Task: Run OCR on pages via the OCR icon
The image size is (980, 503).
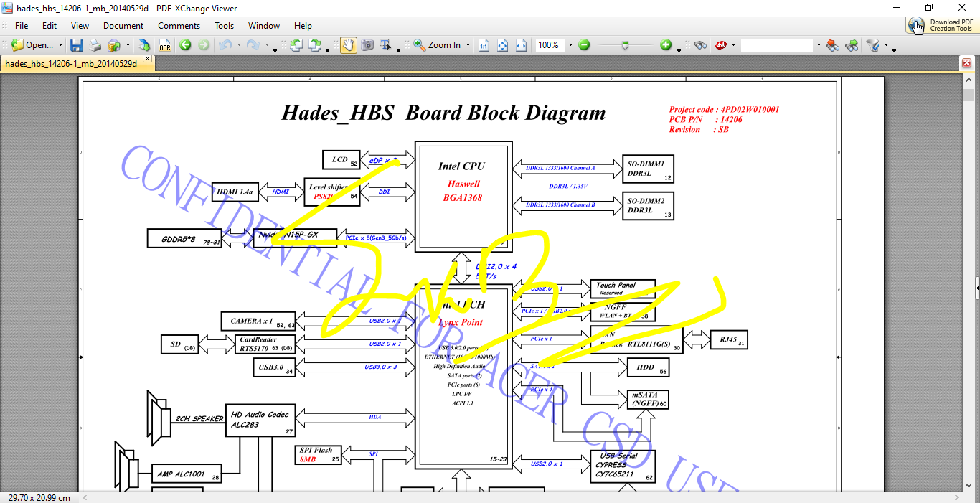Action: [x=164, y=45]
